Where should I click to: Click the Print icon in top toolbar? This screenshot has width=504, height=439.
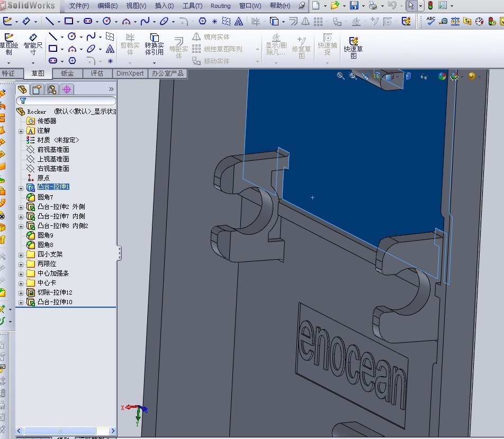373,6
